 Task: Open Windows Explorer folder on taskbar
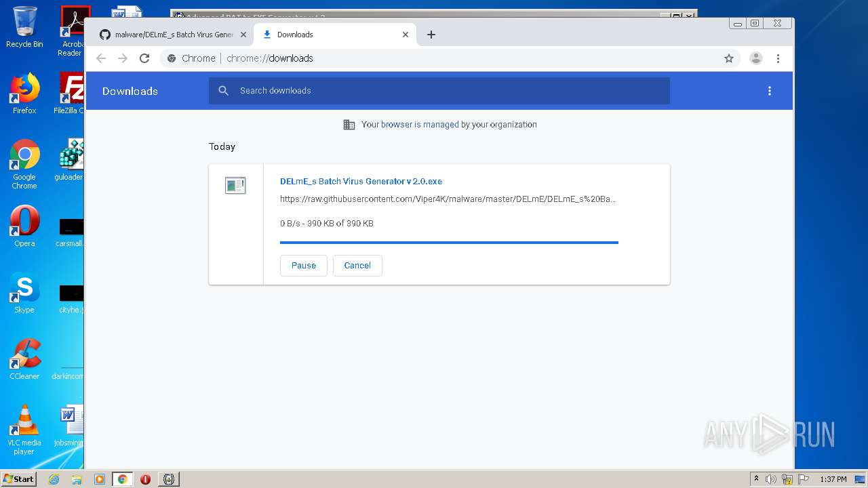click(77, 479)
